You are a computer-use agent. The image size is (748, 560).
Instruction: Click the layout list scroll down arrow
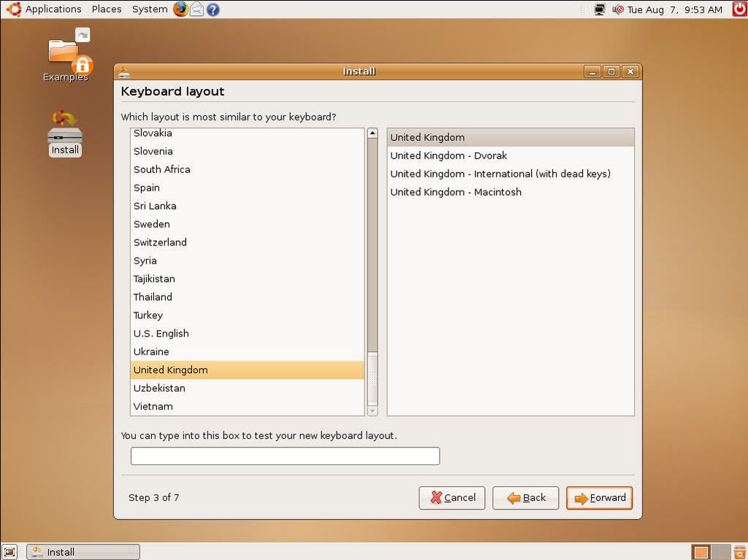click(373, 410)
